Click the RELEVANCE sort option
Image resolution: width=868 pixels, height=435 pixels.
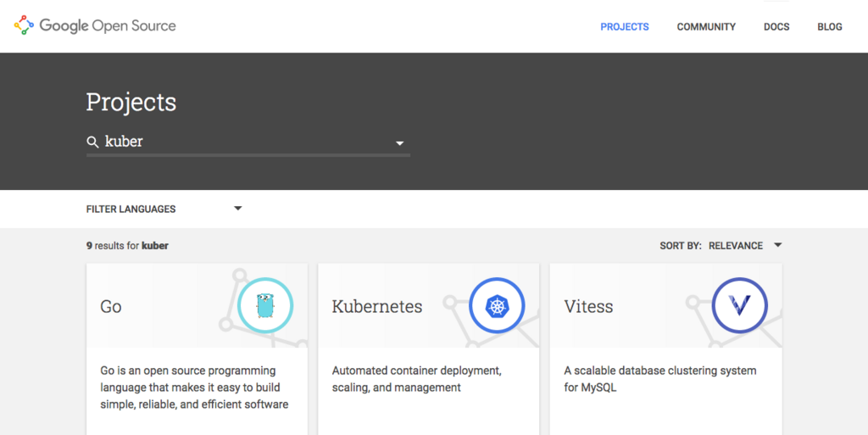(x=735, y=246)
